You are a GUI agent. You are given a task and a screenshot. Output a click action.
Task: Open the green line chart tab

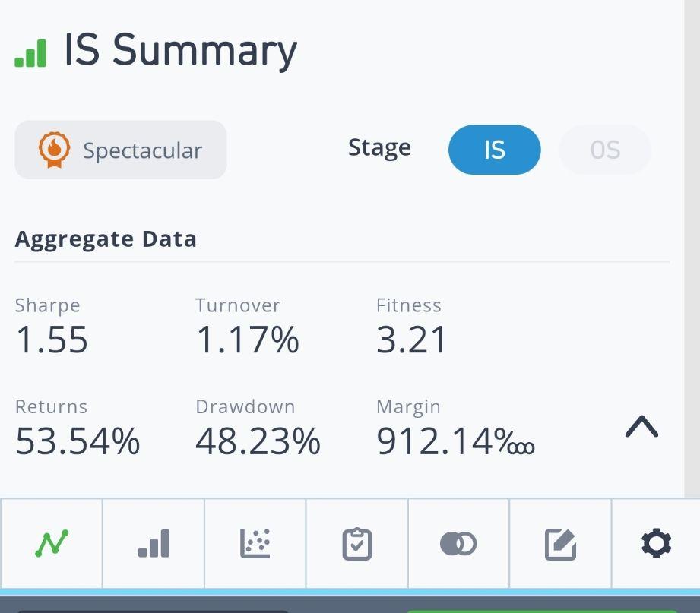click(x=52, y=543)
